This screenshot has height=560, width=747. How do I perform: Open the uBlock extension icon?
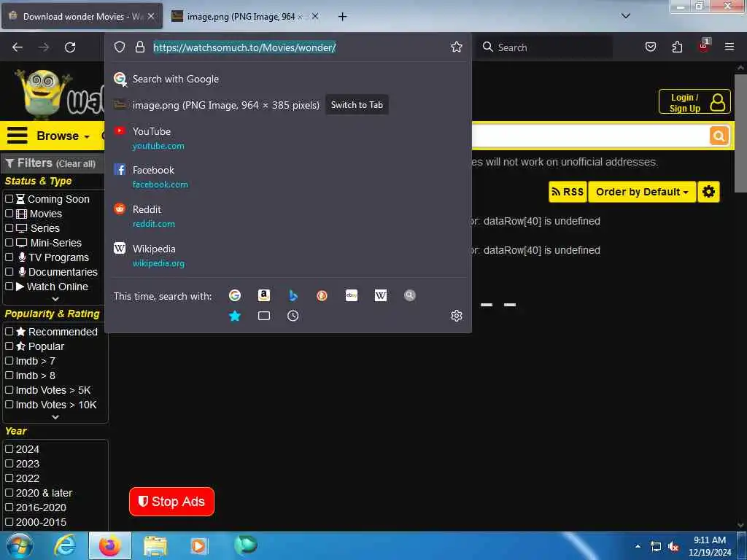[704, 46]
